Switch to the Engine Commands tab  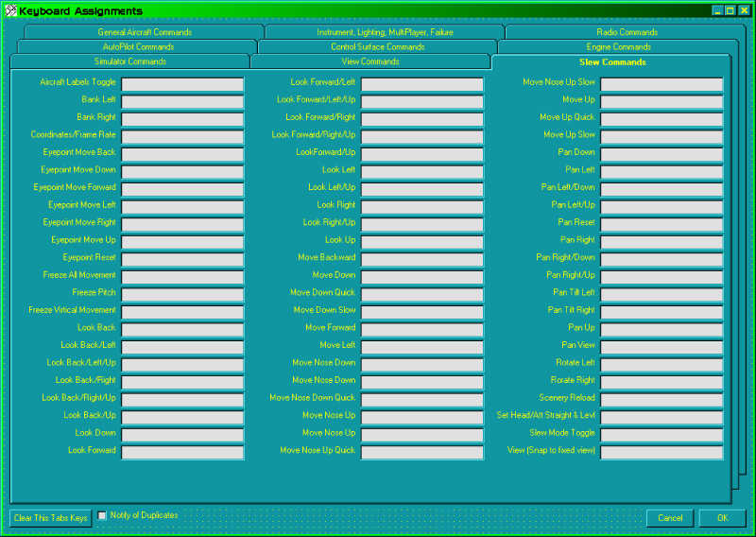tap(618, 47)
